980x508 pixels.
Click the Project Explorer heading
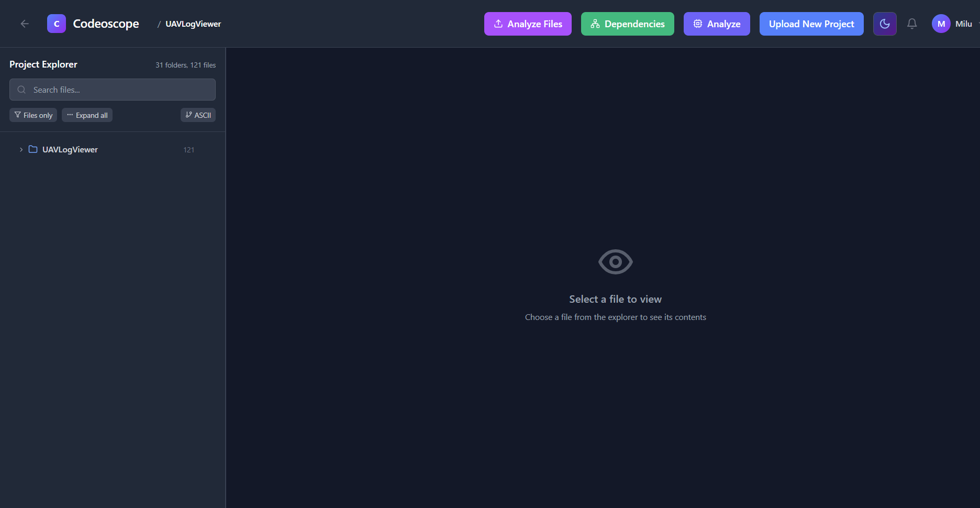[x=43, y=64]
